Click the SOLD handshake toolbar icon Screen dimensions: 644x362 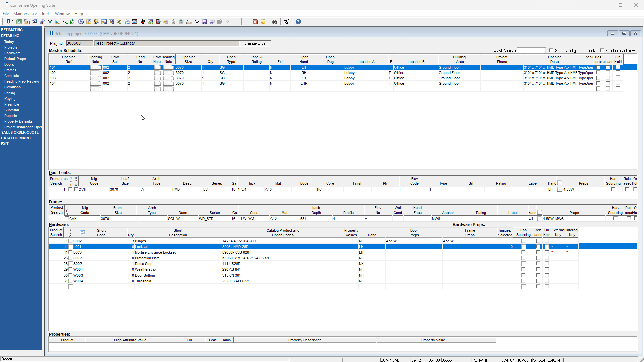tap(189, 22)
